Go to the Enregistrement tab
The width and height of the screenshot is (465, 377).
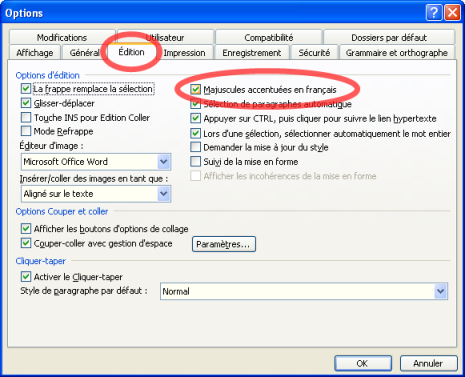point(252,53)
